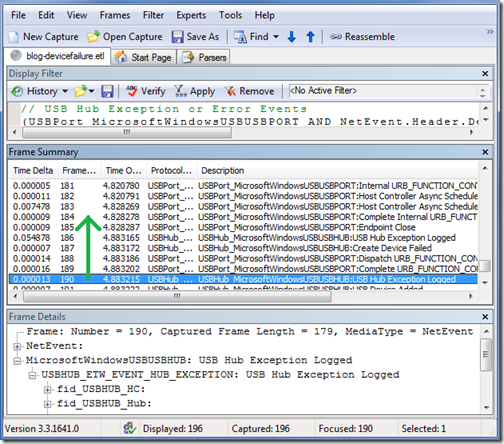Jump to previous frame with the up arrow
Viewport: 504px width, 444px height.
click(x=310, y=37)
